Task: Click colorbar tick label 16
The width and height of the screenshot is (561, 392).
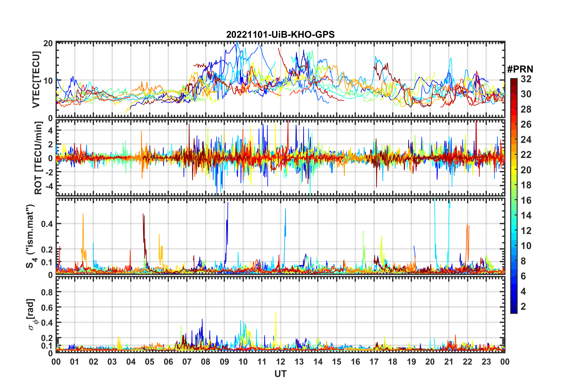Action: tap(526, 200)
